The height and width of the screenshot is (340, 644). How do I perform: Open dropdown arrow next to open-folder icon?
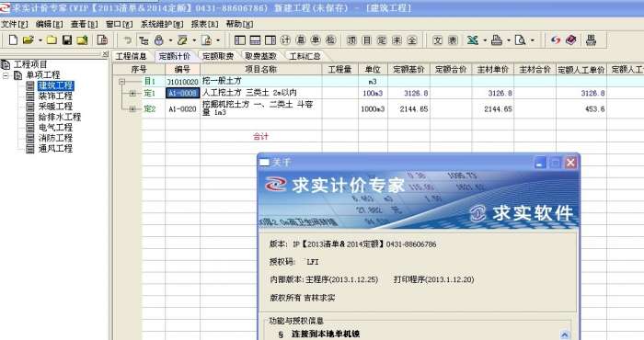pos(40,40)
